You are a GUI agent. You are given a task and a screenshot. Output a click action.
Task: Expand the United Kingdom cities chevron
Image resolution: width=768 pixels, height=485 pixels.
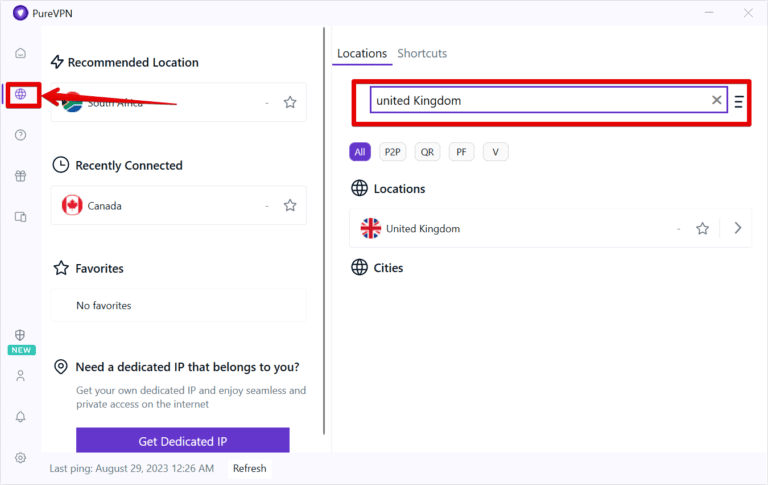click(738, 228)
